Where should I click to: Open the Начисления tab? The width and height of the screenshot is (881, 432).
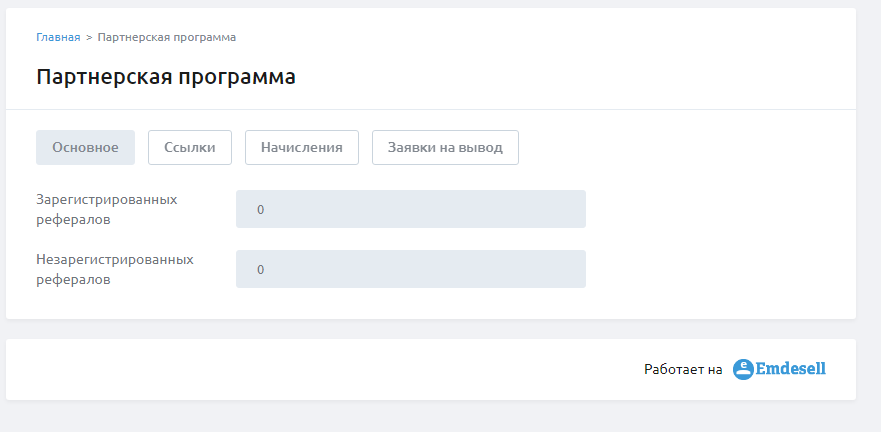[x=302, y=148]
